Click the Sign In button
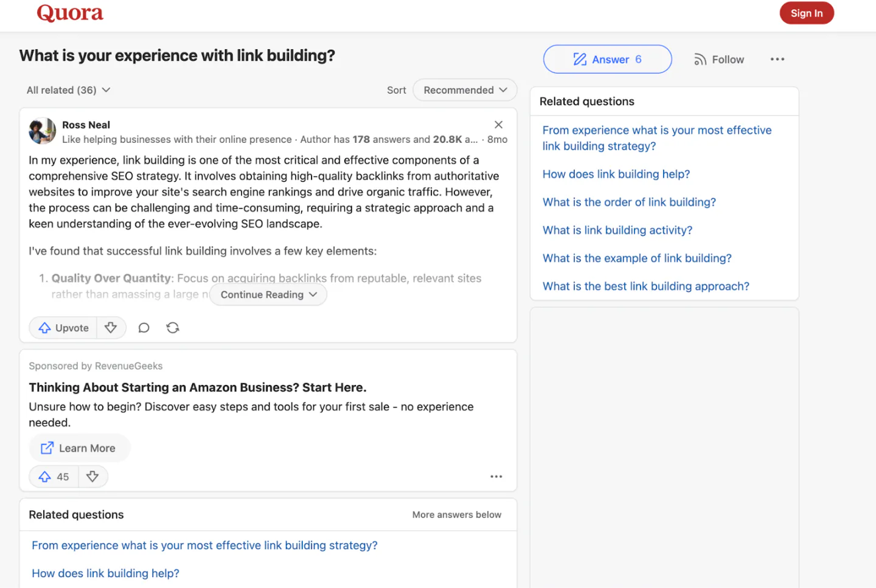Image resolution: width=876 pixels, height=588 pixels. click(x=807, y=13)
